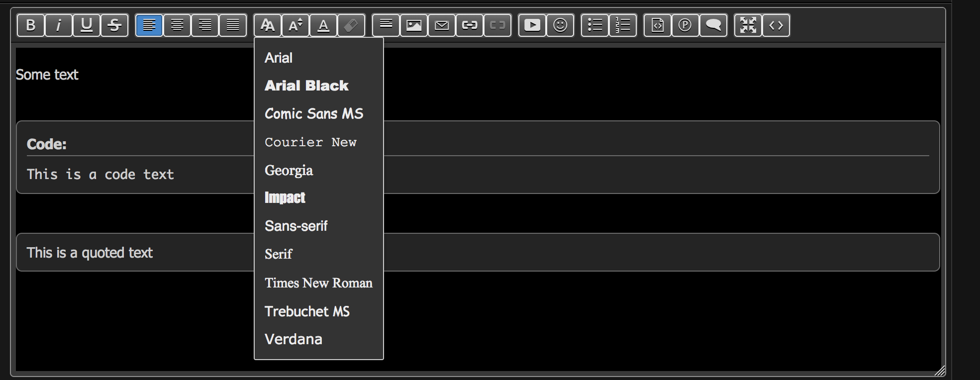
Task: Click inside the quoted text block
Action: (90, 253)
